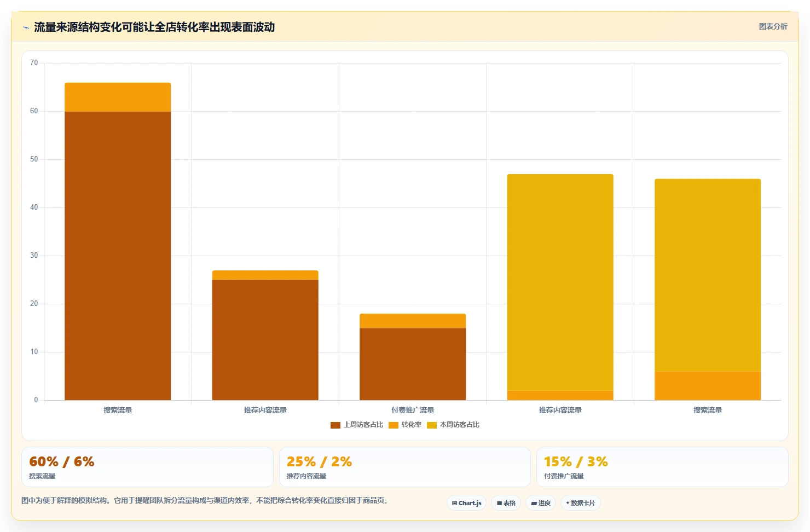
Task: Click the 15% / 3% 付费推广流量 data card
Action: click(662, 467)
